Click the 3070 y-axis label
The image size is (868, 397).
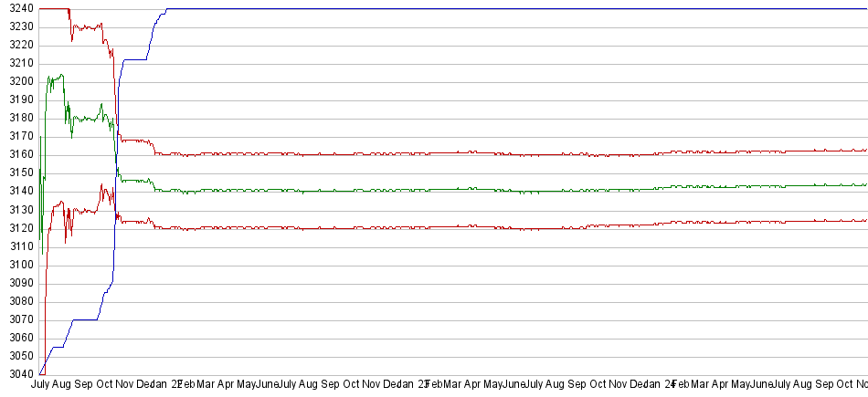pos(16,319)
